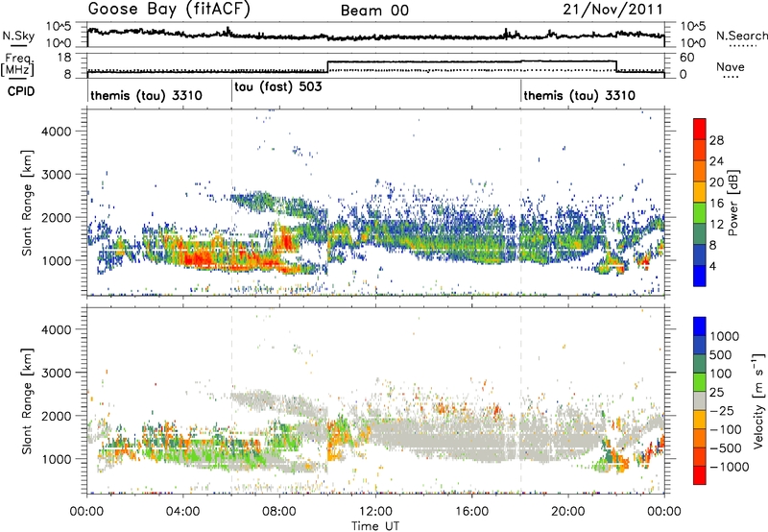Click the "Time UT" axis title

(375, 526)
